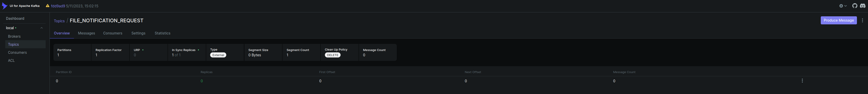Open the GitHub repository icon

coord(855,6)
